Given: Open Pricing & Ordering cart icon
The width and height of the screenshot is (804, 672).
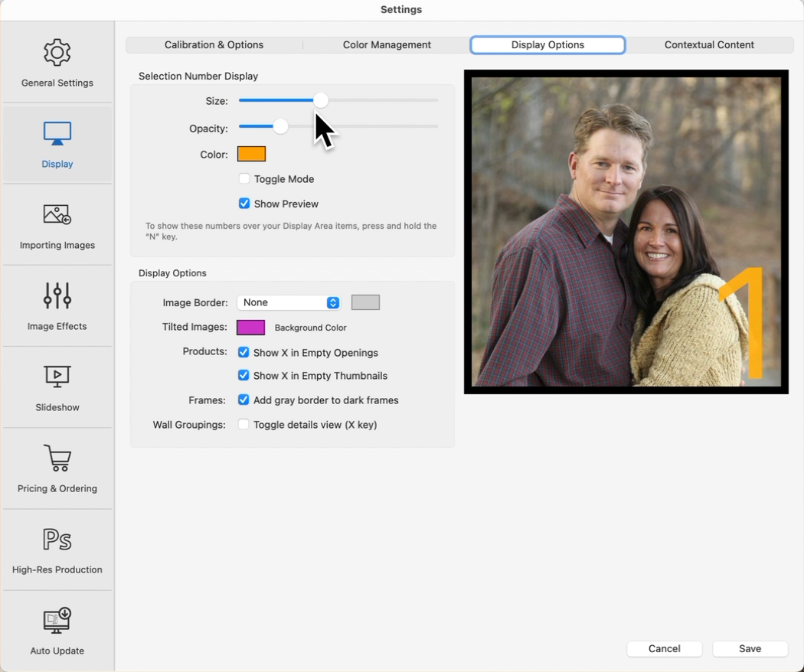Looking at the screenshot, I should point(57,458).
